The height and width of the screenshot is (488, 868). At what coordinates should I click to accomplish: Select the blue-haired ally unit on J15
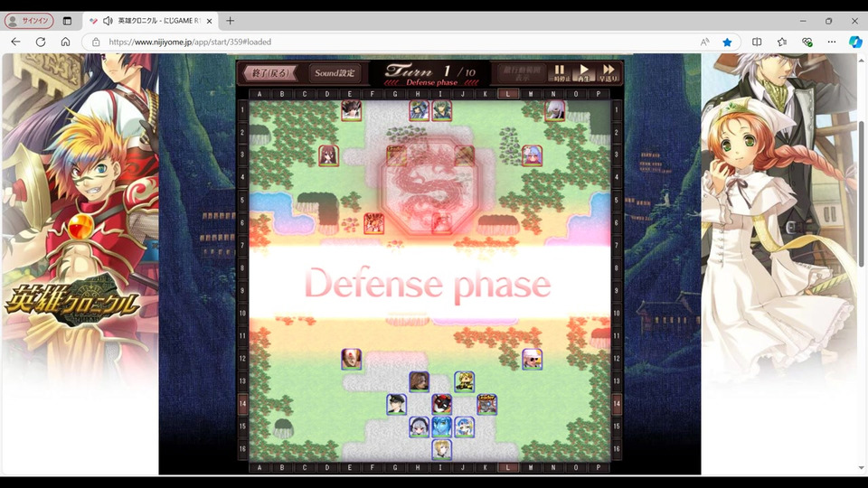pyautogui.click(x=464, y=427)
